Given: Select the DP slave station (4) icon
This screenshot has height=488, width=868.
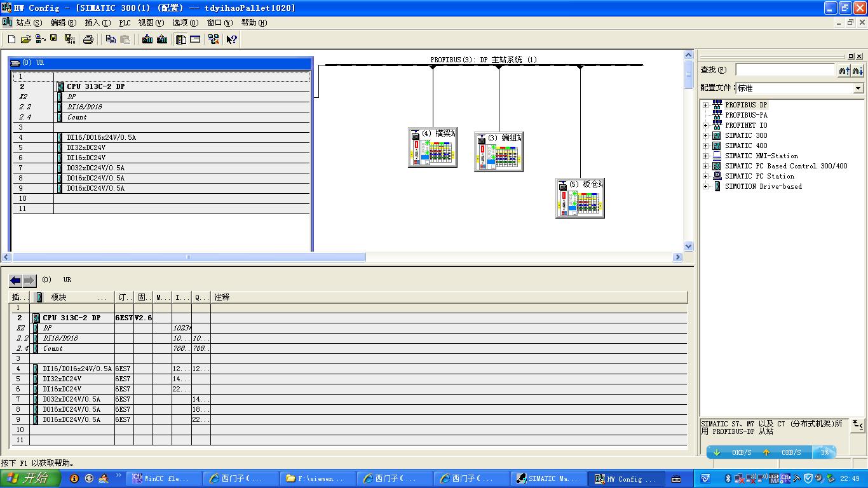Looking at the screenshot, I should (x=433, y=147).
